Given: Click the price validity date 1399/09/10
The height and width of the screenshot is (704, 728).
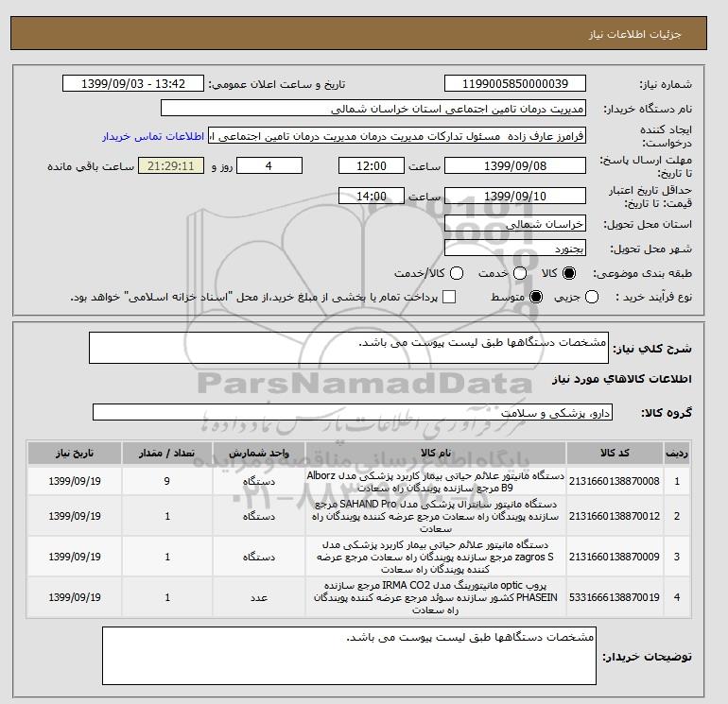Looking at the screenshot, I should (515, 196).
